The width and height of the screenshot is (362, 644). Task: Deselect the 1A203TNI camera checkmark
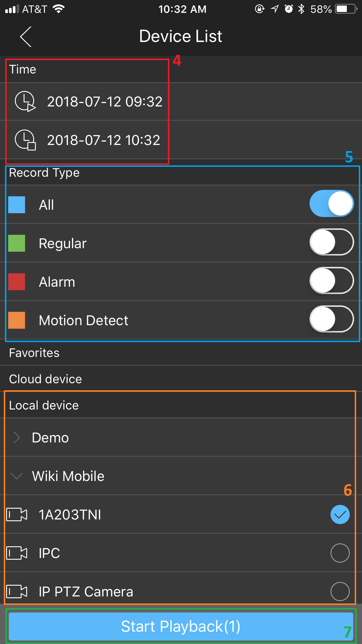tap(340, 514)
